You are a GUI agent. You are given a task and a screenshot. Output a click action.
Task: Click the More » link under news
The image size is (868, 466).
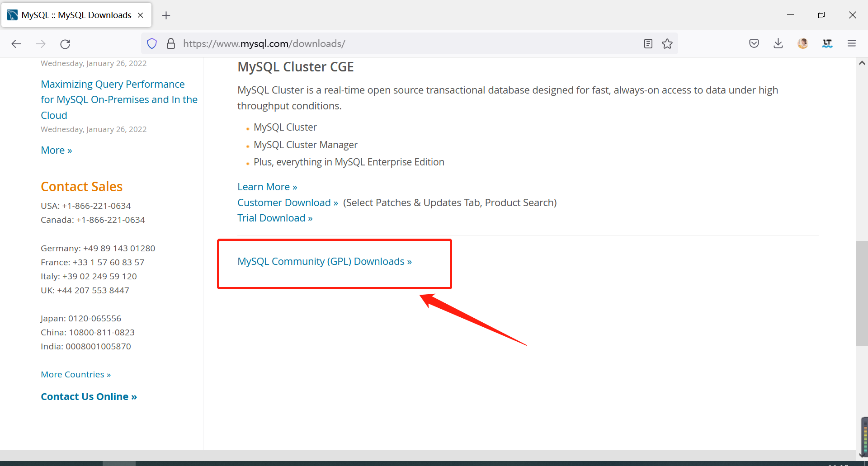tap(57, 150)
